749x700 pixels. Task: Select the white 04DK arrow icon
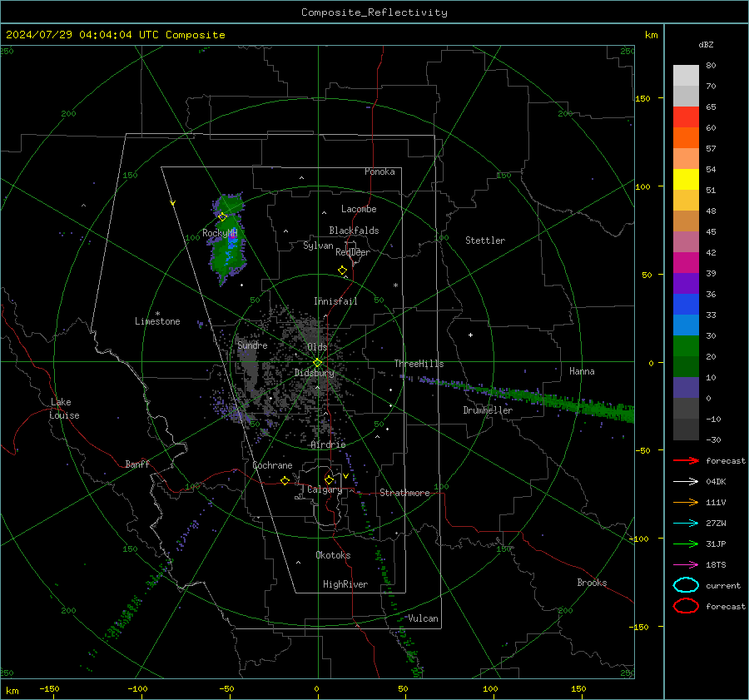tap(686, 482)
